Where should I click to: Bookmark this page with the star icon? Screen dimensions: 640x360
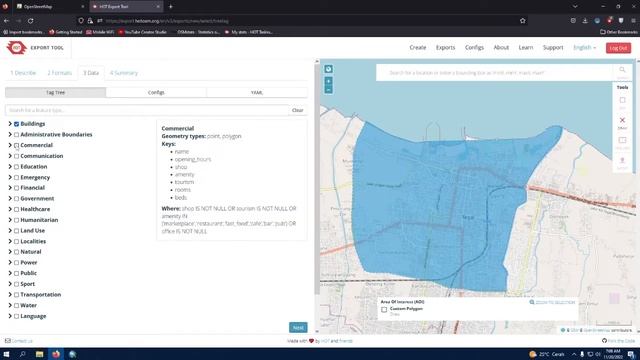tap(522, 21)
